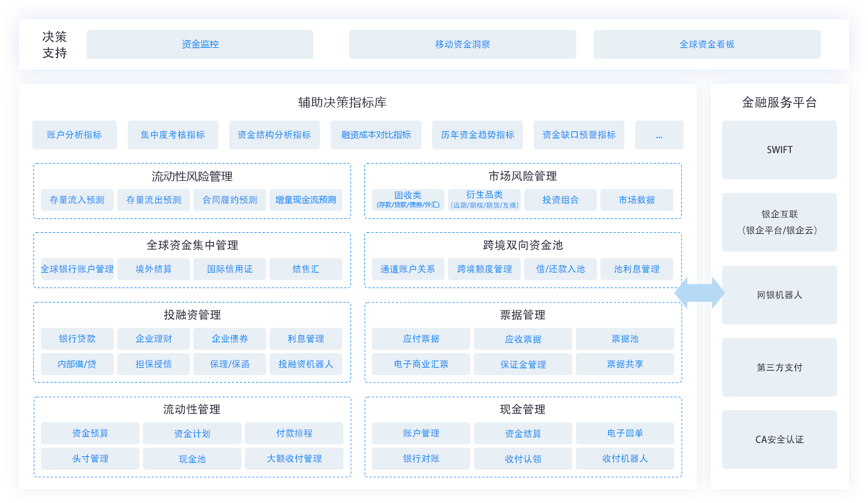This screenshot has width=868, height=503.
Task: Select the SWIFT platform tile
Action: [x=779, y=150]
